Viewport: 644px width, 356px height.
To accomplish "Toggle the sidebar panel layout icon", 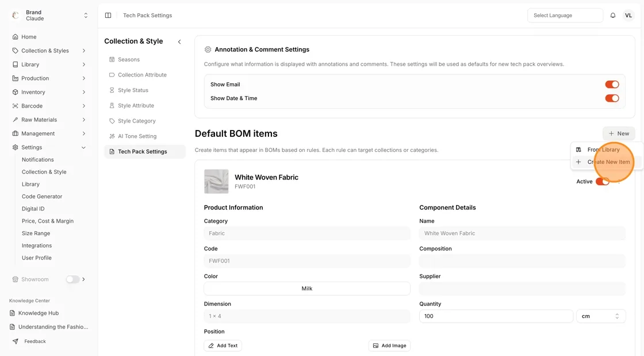I will click(108, 15).
